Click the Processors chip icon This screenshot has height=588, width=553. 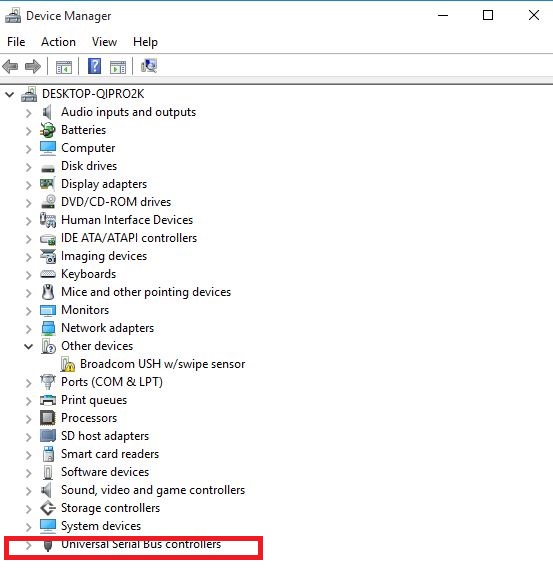click(x=48, y=418)
